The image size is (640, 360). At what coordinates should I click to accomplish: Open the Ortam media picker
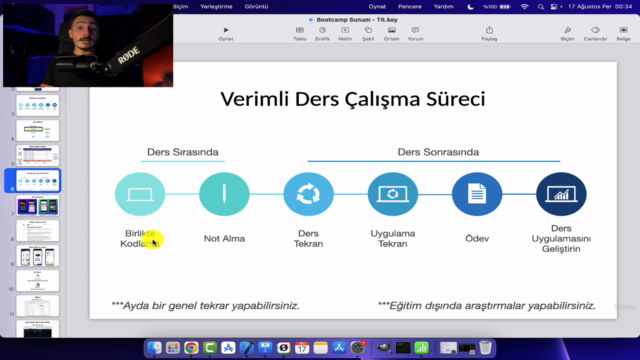391,33
